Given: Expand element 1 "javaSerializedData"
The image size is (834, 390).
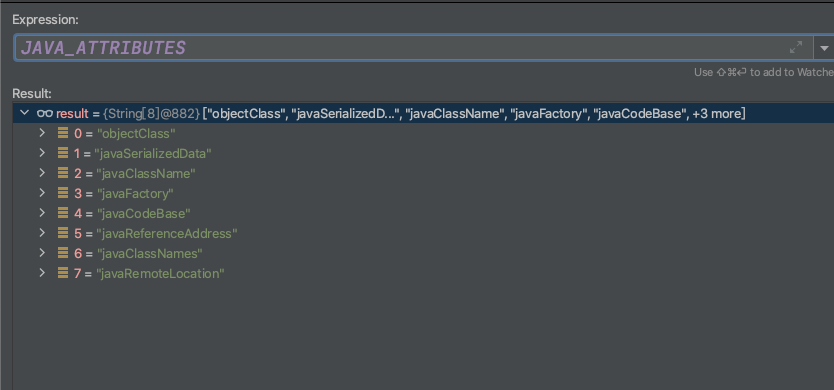Looking at the screenshot, I should click(43, 153).
